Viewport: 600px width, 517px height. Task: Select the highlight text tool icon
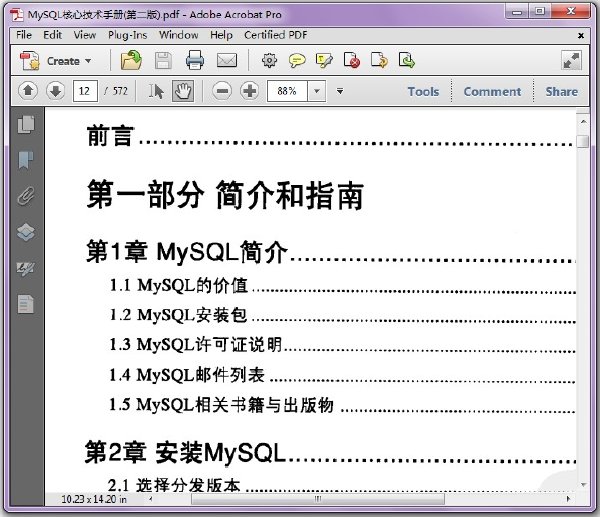[x=324, y=60]
